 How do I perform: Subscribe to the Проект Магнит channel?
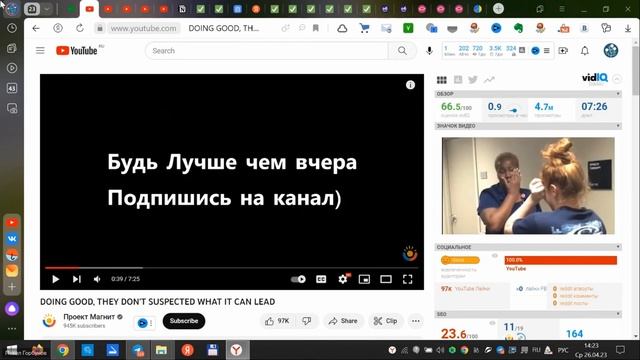point(184,321)
